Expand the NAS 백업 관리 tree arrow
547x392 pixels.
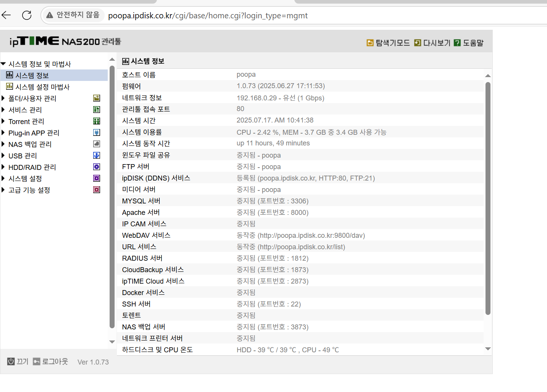[3, 144]
